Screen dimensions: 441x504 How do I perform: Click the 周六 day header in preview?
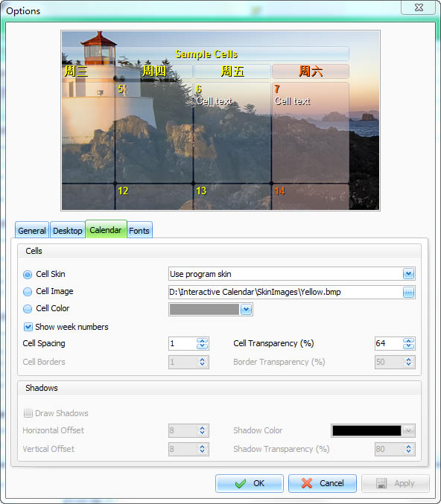(x=311, y=71)
